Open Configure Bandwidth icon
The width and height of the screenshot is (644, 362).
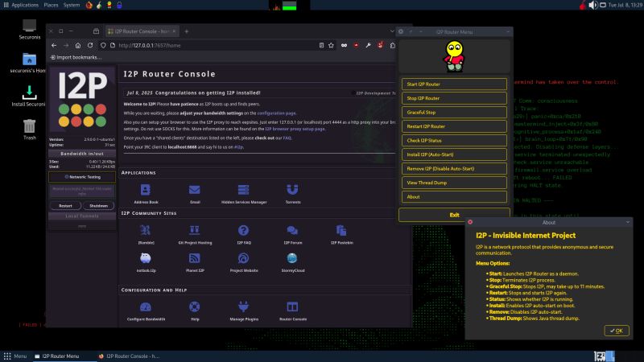[146, 306]
